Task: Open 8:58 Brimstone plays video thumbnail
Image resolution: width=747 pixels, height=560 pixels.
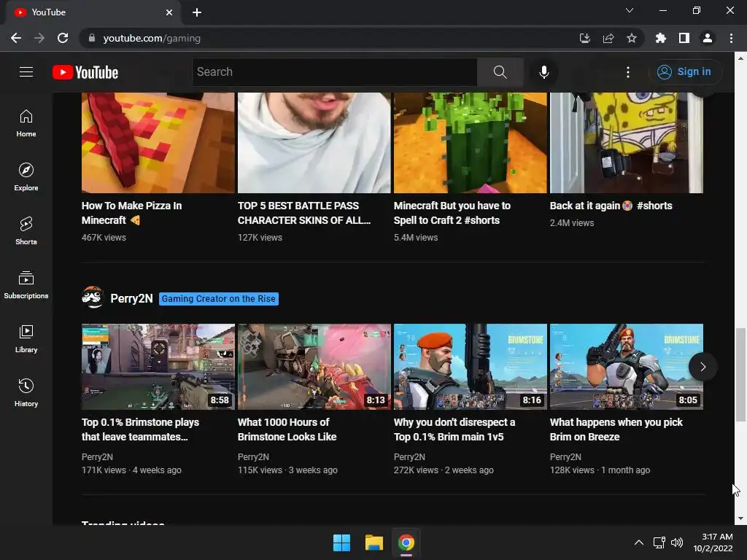Action: [158, 367]
